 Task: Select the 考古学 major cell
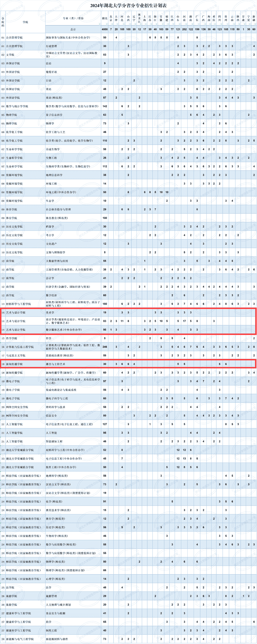pyautogui.click(x=73, y=235)
